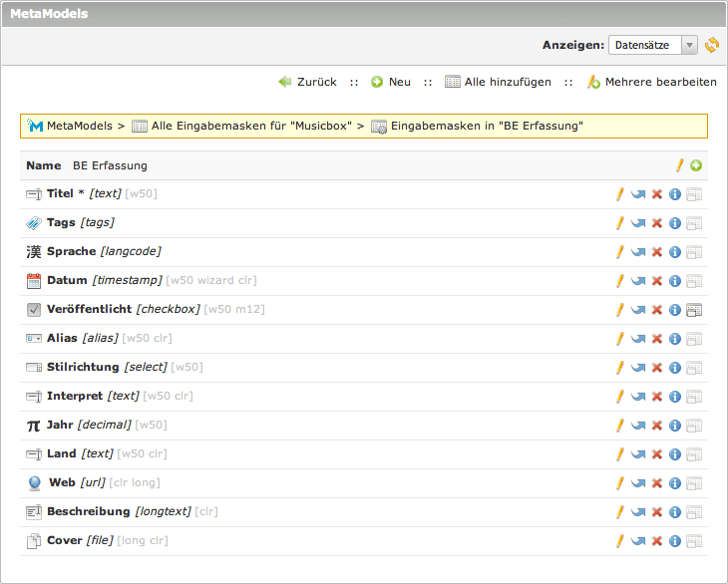Click the pencil icon in Name header row
Image resolution: width=728 pixels, height=584 pixels.
tap(680, 165)
